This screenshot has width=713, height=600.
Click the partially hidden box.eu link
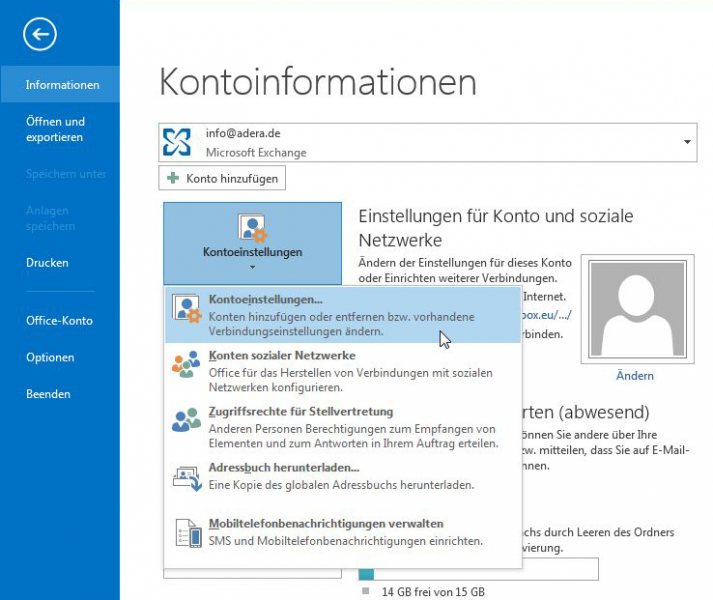(x=546, y=315)
